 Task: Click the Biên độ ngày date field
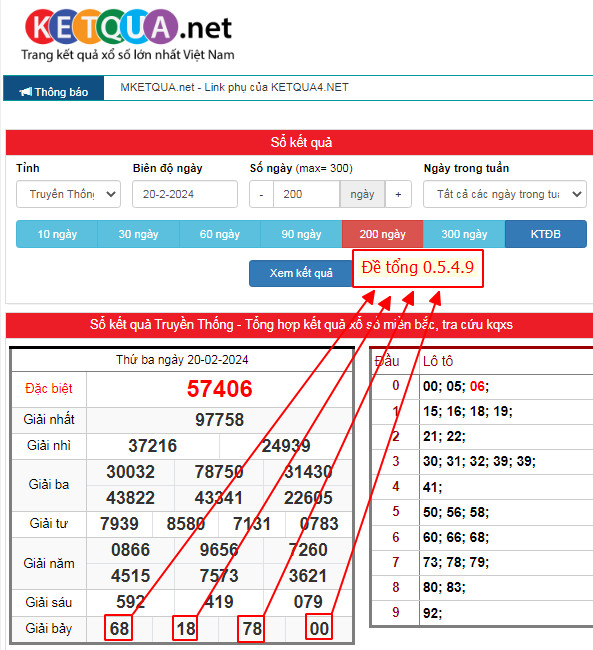click(185, 194)
